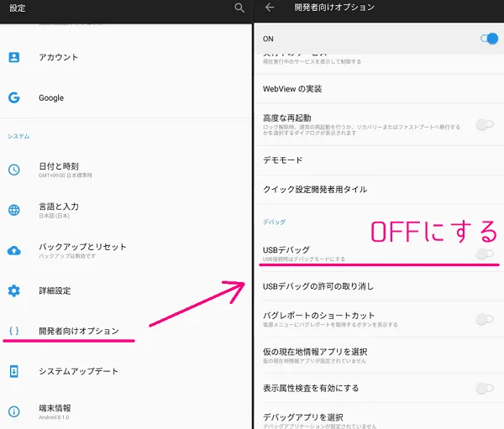This screenshot has width=504, height=429.
Task: Select USBデバッグの許可の取り消し
Action: [x=379, y=286]
